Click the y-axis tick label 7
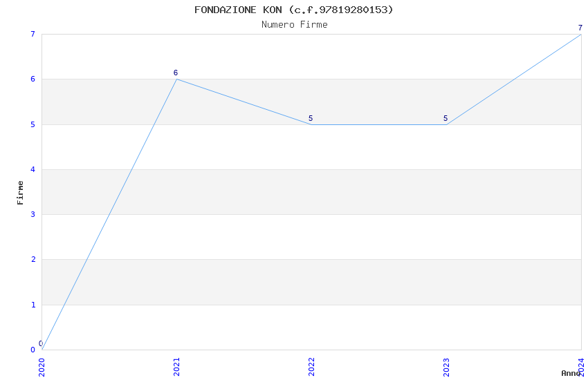 [x=33, y=35]
